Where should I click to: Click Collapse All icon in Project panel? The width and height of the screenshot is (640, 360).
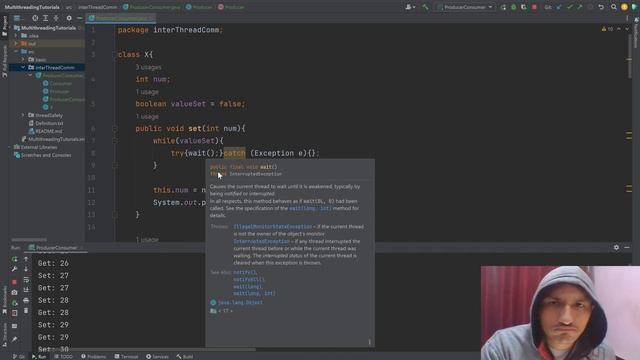pos(56,18)
